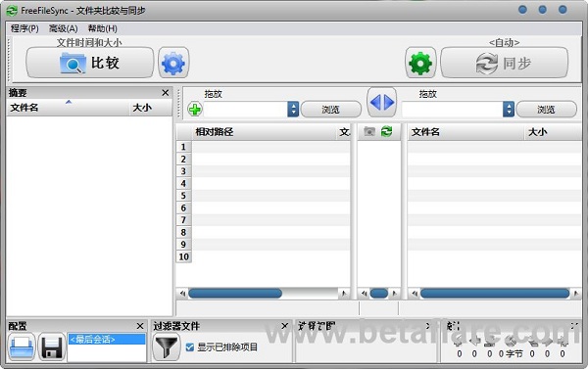Open synchronization settings via green gear
588x369 pixels.
point(420,63)
